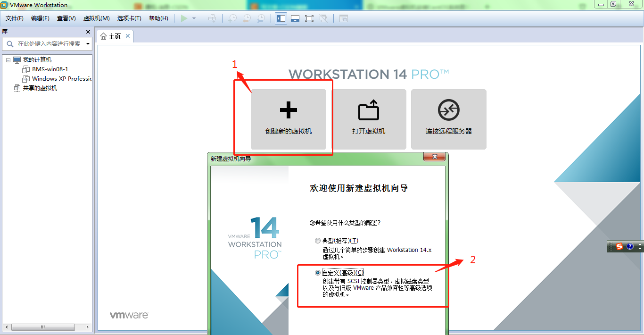This screenshot has width=644, height=335.
Task: Open the 帮助(H) menu
Action: pyautogui.click(x=158, y=18)
